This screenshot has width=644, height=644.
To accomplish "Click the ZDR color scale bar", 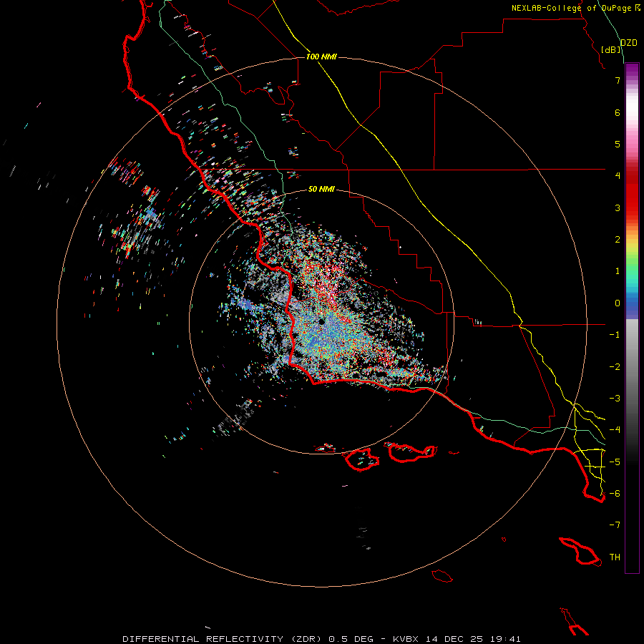I will [x=632, y=318].
